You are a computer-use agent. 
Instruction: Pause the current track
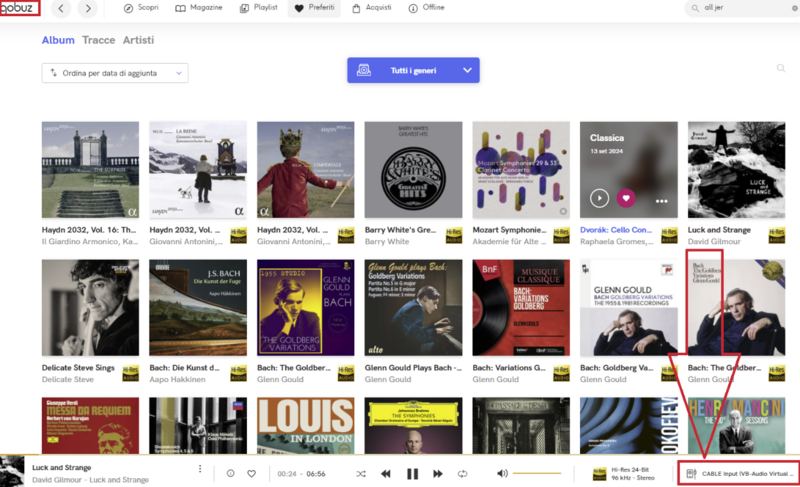click(412, 473)
